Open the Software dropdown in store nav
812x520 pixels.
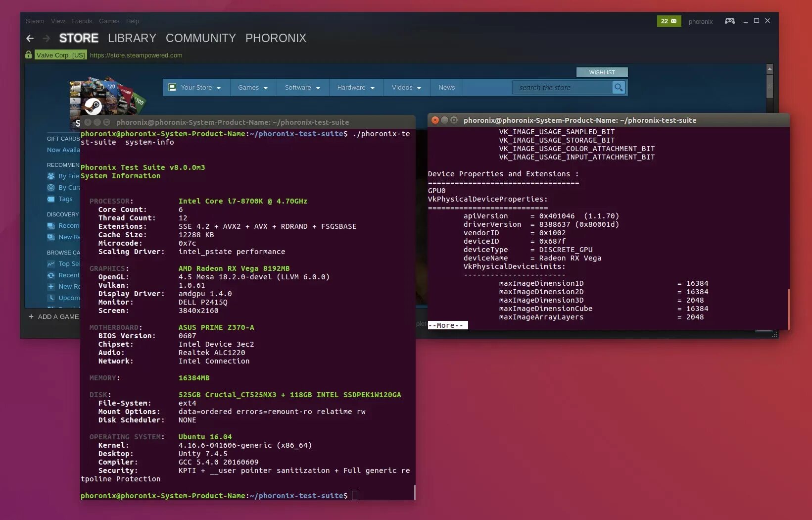(x=303, y=87)
